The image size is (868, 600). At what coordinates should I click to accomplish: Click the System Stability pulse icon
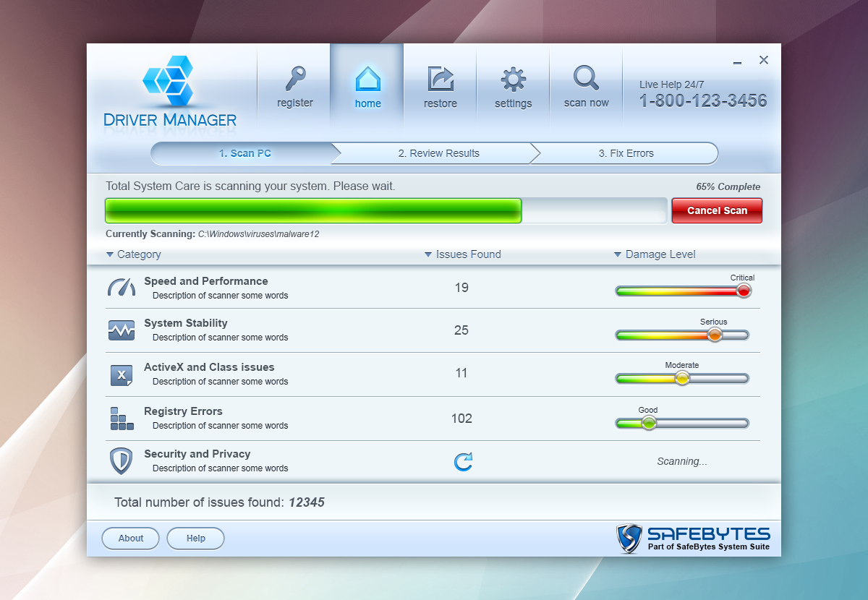coord(121,330)
